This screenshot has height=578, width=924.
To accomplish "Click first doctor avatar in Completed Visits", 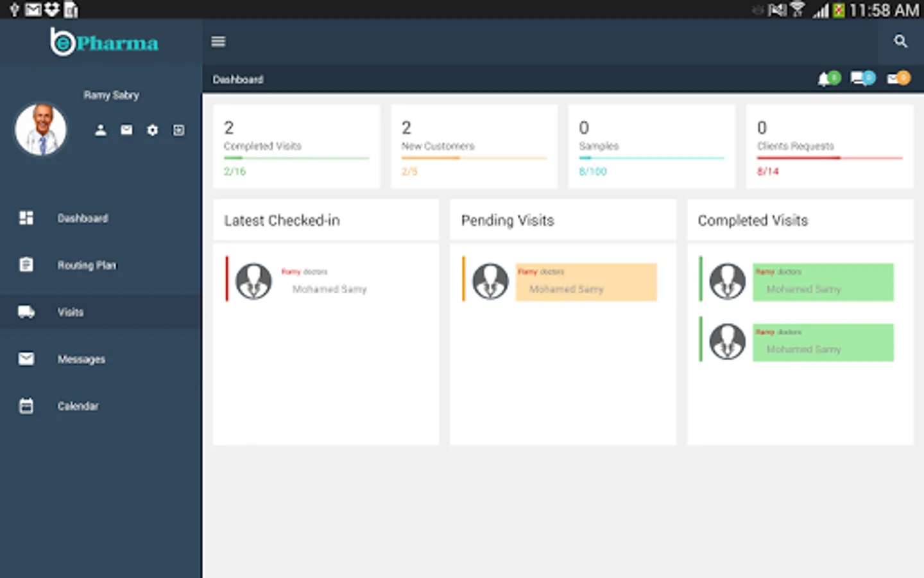I will (x=727, y=281).
